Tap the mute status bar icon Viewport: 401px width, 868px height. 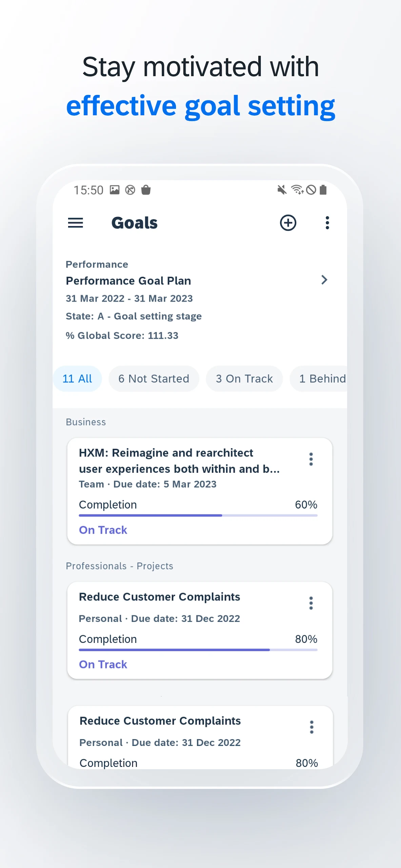(x=282, y=190)
